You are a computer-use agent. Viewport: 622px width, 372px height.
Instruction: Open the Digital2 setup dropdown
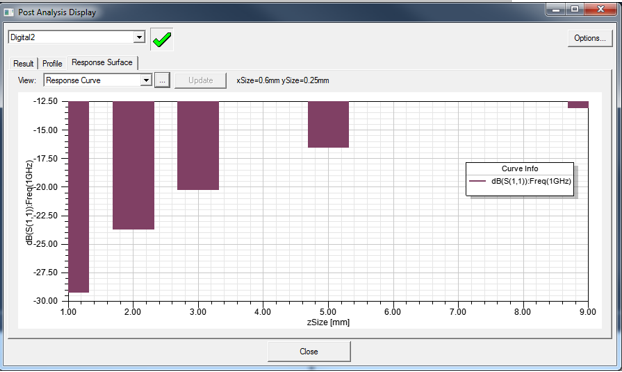[139, 37]
